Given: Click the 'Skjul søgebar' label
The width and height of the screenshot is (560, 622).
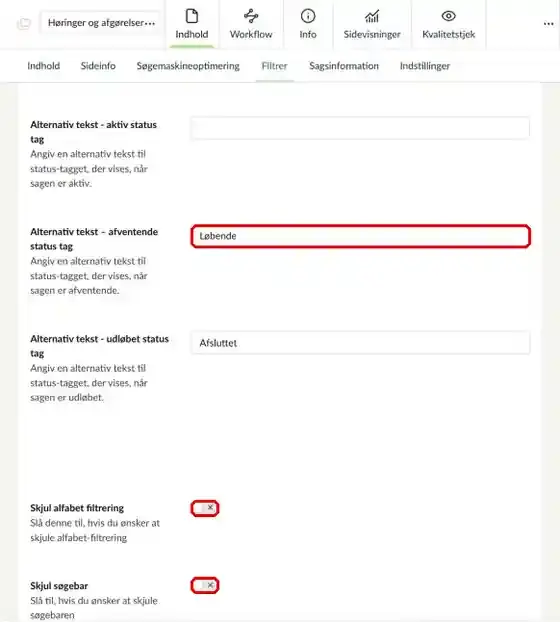Looking at the screenshot, I should tap(59, 586).
